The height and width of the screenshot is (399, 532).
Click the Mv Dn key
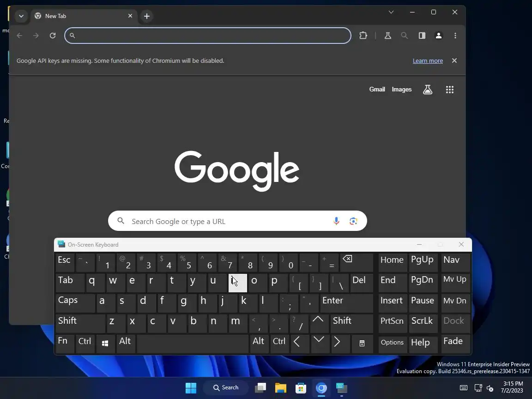(x=455, y=303)
